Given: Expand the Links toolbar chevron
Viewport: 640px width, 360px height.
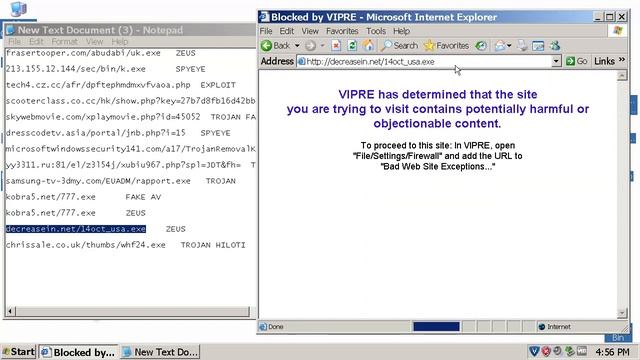Looking at the screenshot, I should point(622,60).
